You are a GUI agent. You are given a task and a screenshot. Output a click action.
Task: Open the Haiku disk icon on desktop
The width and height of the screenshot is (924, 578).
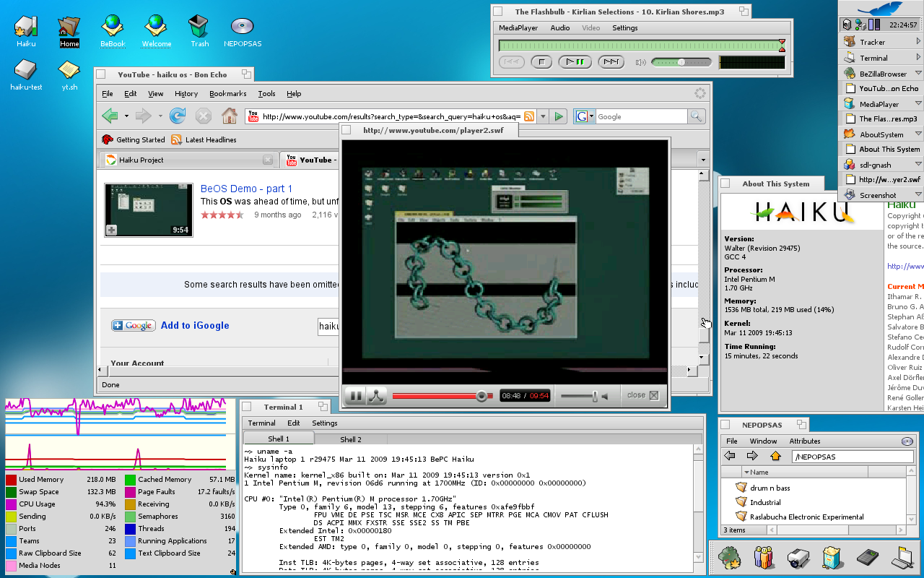click(26, 27)
